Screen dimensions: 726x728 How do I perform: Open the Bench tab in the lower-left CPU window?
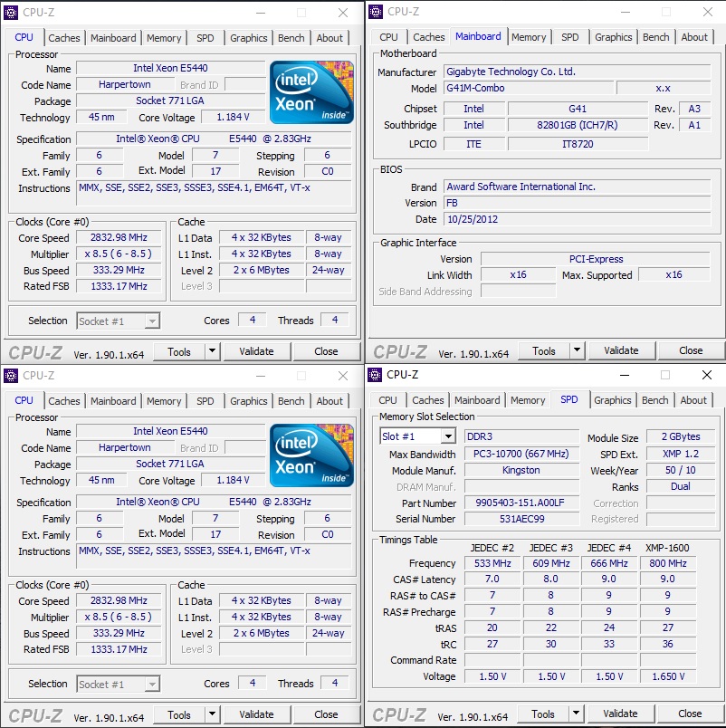click(291, 401)
